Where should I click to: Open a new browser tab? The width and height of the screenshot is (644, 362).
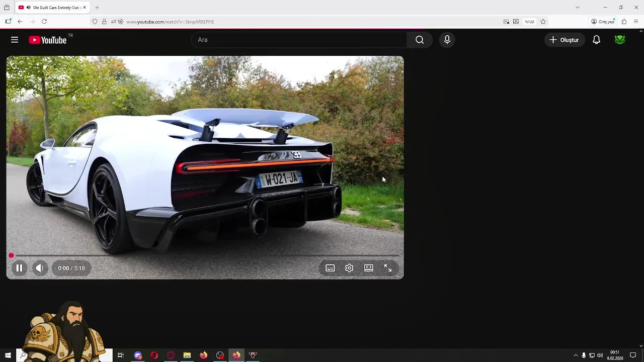pyautogui.click(x=97, y=8)
